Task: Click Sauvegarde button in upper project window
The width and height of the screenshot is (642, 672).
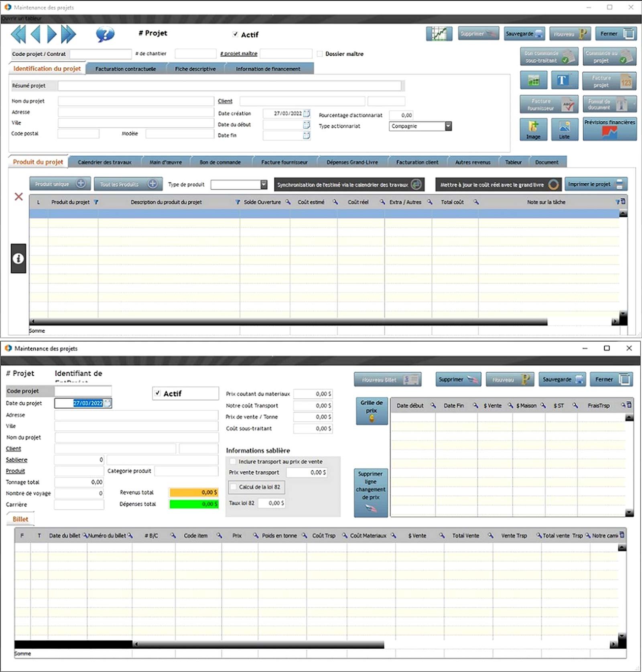Action: [524, 34]
